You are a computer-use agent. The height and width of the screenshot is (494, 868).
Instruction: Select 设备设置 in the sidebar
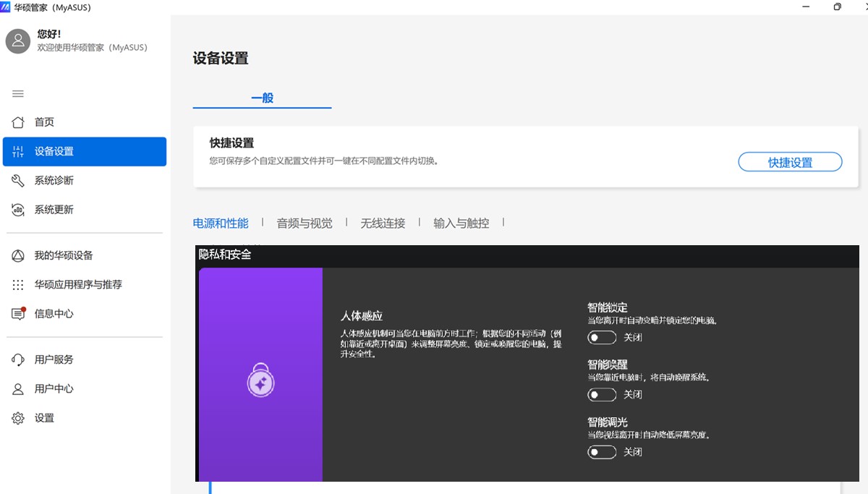[85, 151]
